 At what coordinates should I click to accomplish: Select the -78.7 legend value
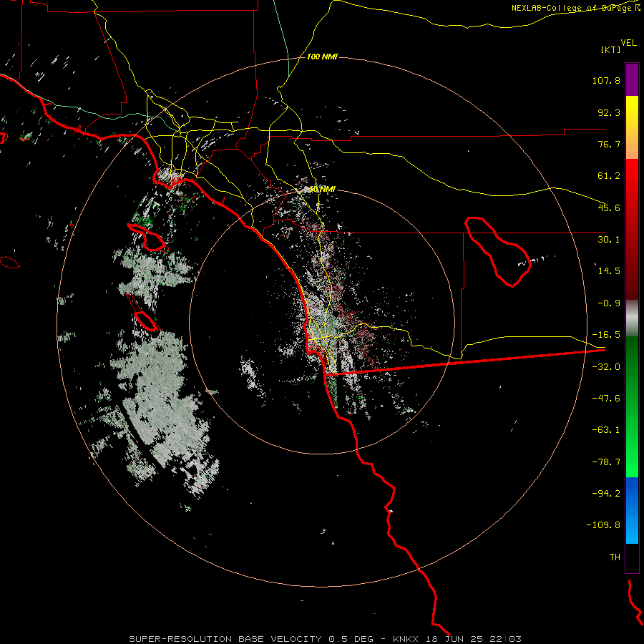(606, 462)
